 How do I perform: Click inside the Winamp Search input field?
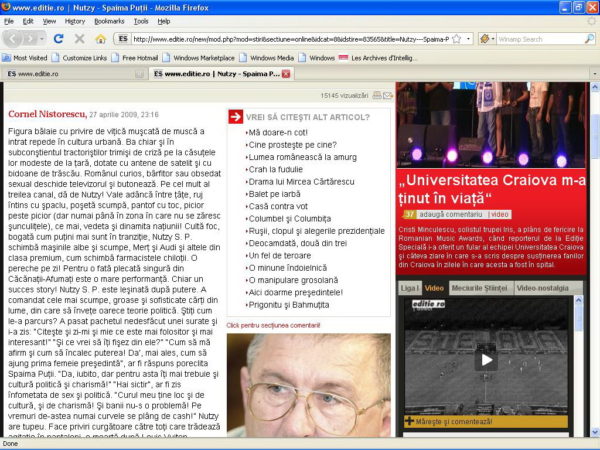point(535,39)
